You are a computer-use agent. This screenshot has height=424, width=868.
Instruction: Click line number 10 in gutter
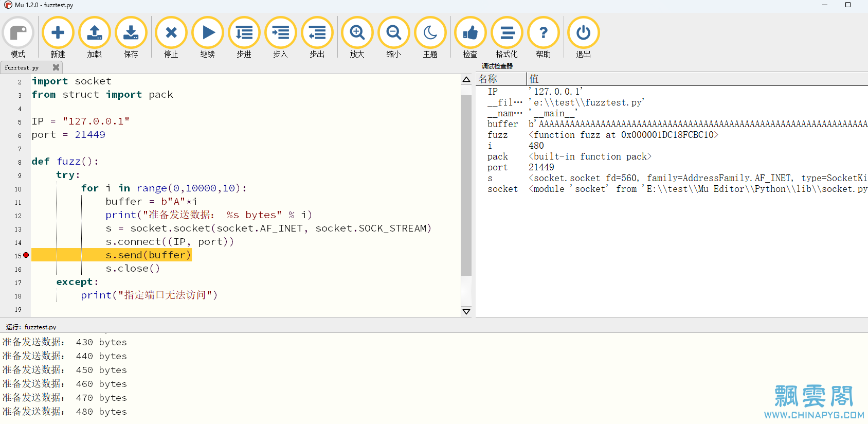click(18, 189)
